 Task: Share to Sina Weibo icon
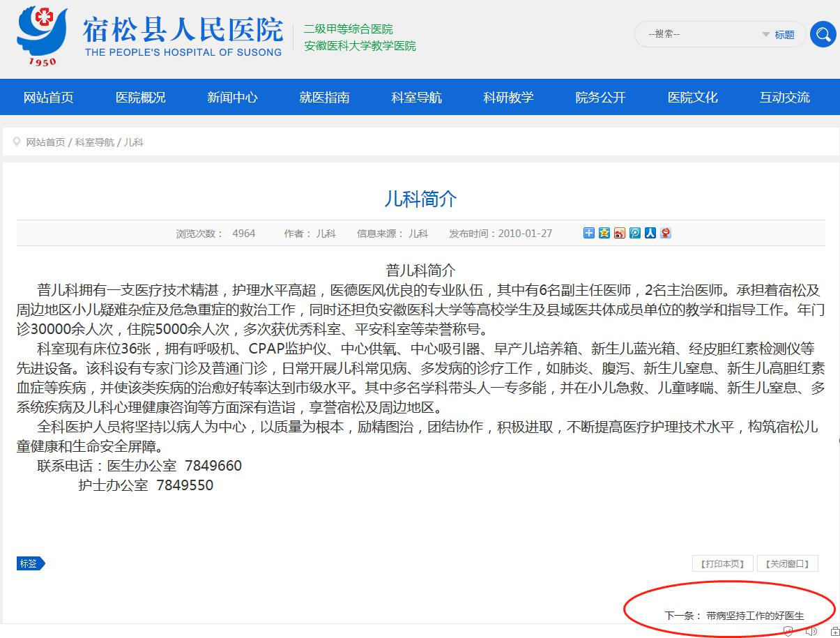click(619, 233)
